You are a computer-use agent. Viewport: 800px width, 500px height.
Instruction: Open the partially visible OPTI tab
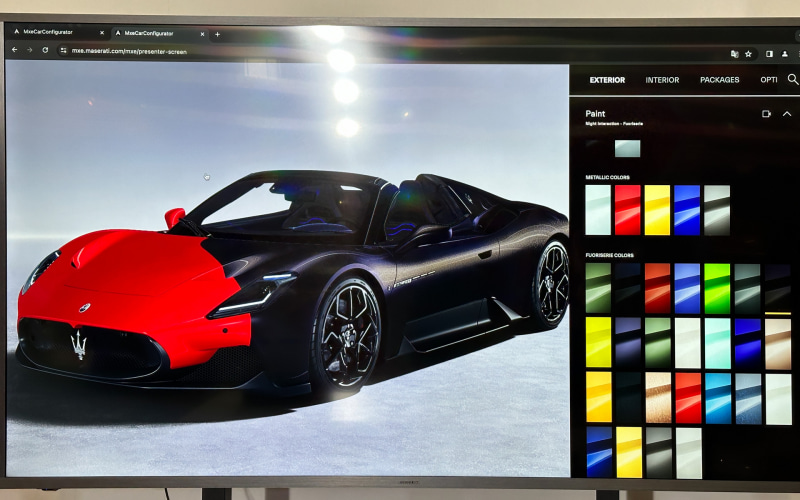(x=768, y=80)
